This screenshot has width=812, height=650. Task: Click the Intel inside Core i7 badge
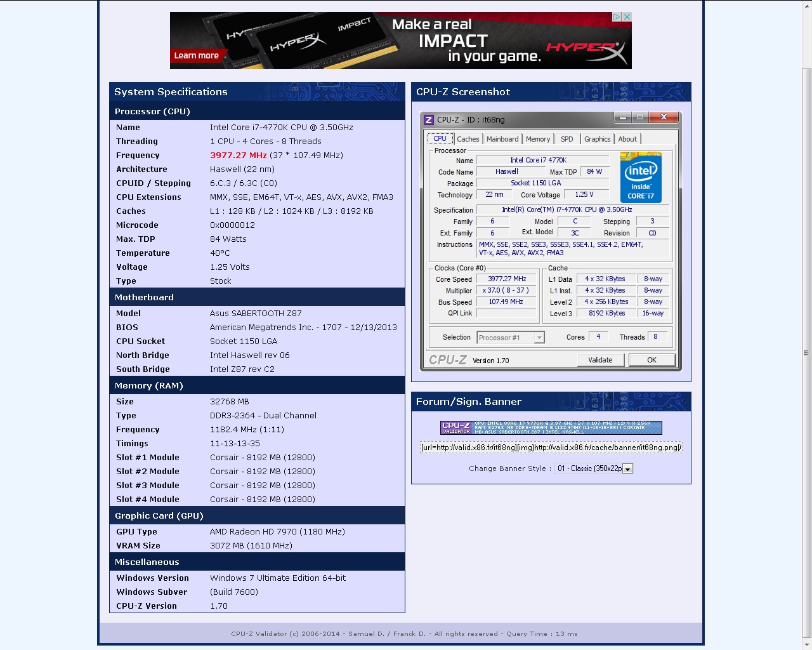click(x=641, y=177)
